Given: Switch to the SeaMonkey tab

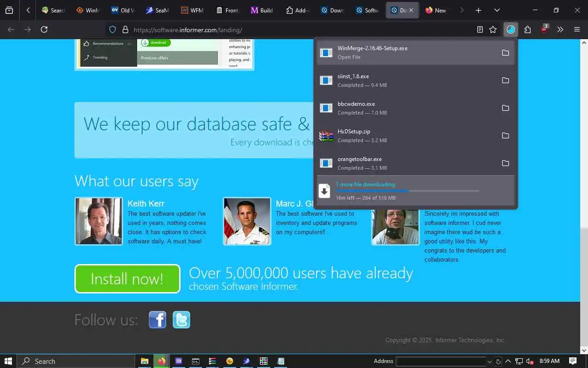Looking at the screenshot, I should click(158, 10).
